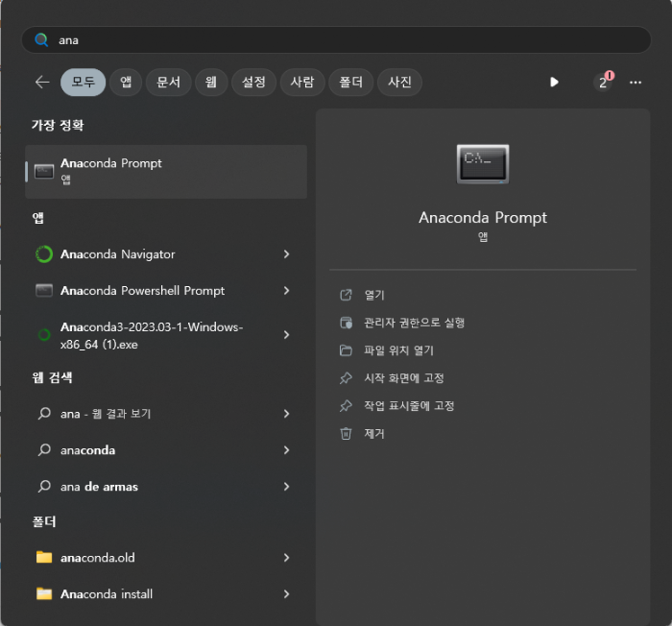This screenshot has height=626, width=672.
Task: Click magnifier icon beside 'anaconda' suggestion
Action: point(44,449)
